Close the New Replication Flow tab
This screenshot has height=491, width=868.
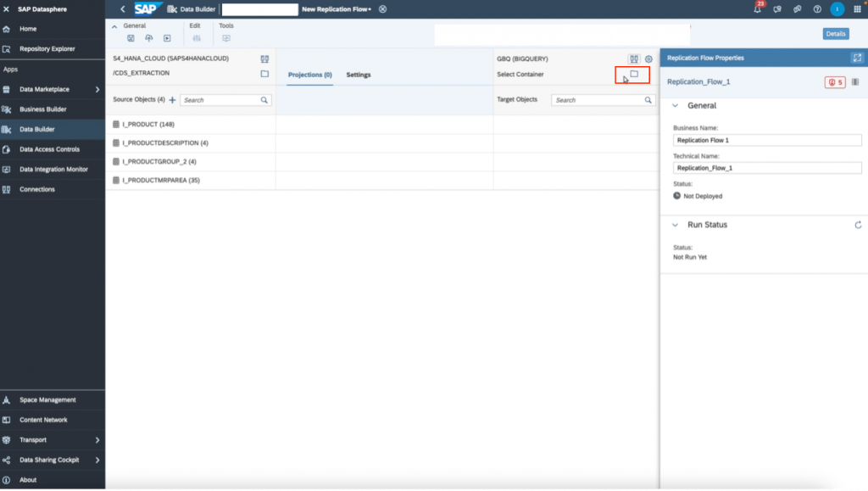pyautogui.click(x=382, y=8)
